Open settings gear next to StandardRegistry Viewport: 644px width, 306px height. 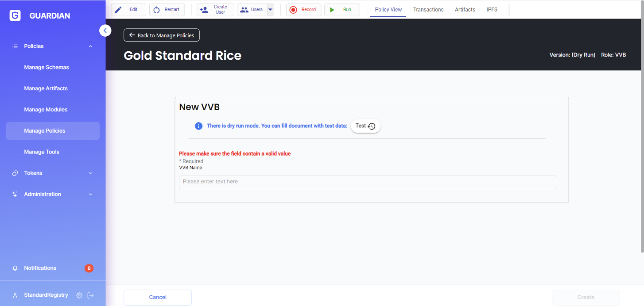coord(79,295)
